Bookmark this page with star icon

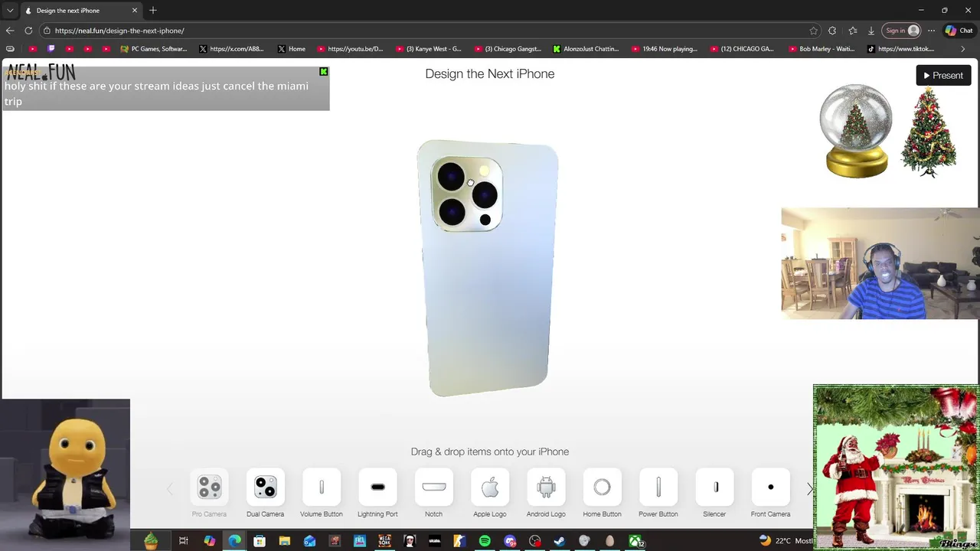813,31
